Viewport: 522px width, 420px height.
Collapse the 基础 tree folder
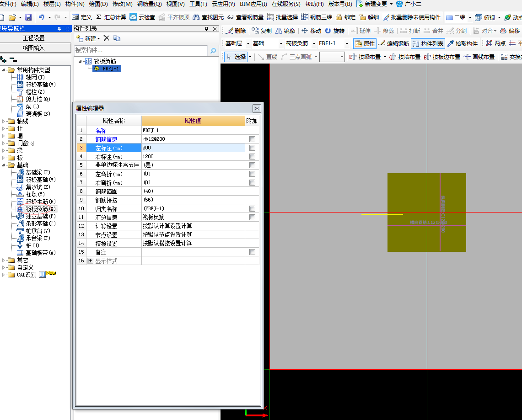point(3,165)
